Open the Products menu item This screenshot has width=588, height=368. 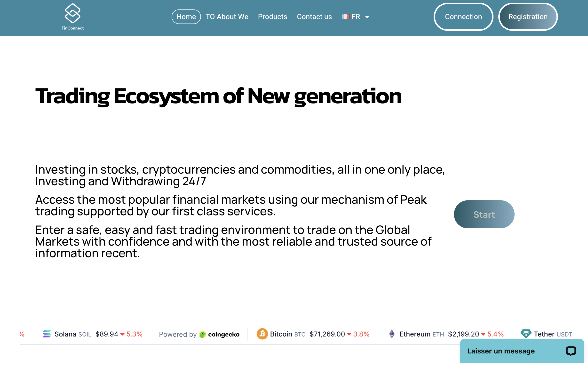pos(272,16)
